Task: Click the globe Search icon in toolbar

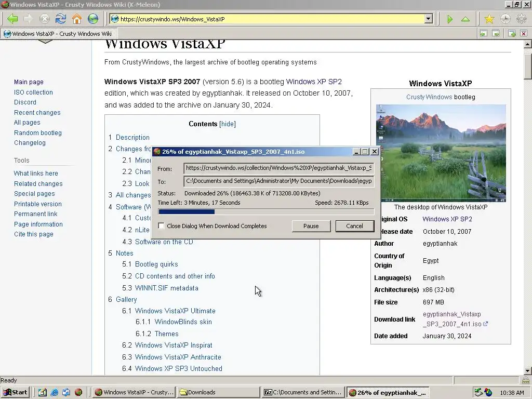Action: (x=93, y=19)
